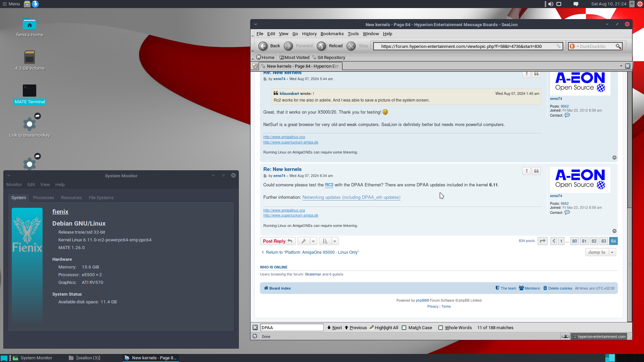Open the search engine selector dropdown
The image size is (644, 362).
574,46
